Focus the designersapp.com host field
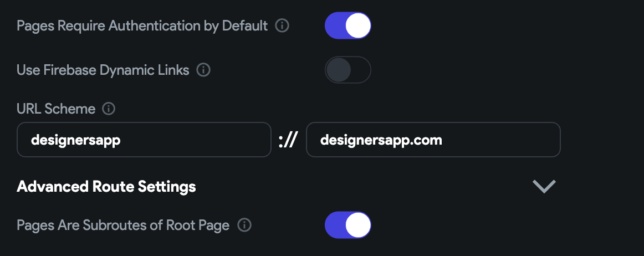This screenshot has width=644, height=256. coord(433,140)
